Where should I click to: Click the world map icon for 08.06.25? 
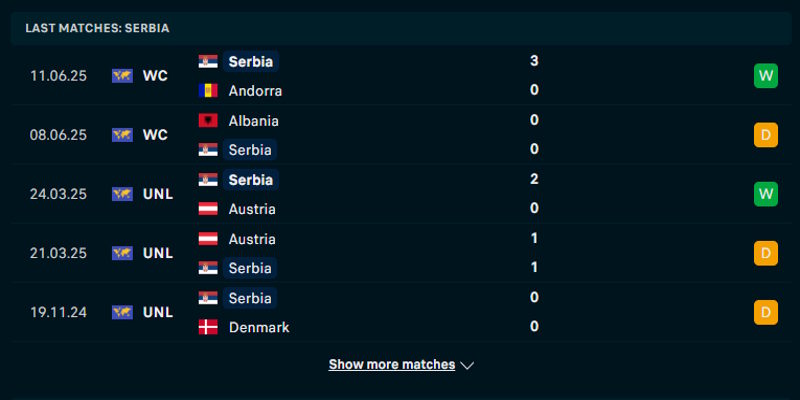[x=122, y=135]
